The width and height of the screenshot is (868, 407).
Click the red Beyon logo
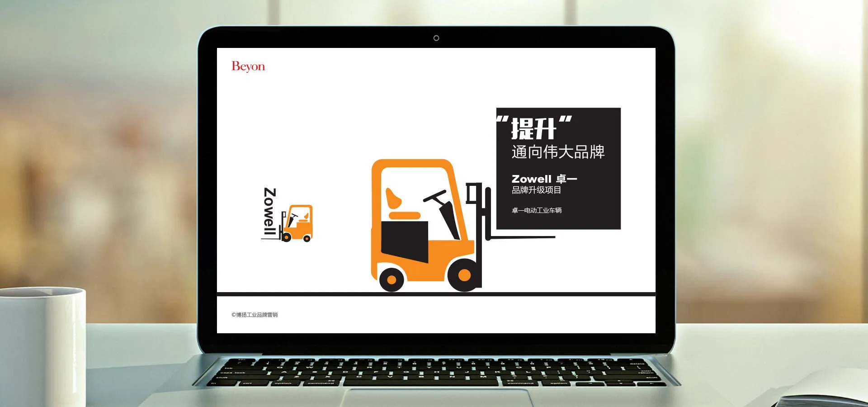(248, 66)
